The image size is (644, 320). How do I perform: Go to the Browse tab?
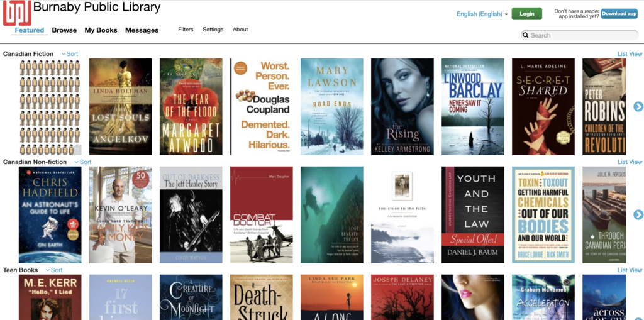(65, 30)
